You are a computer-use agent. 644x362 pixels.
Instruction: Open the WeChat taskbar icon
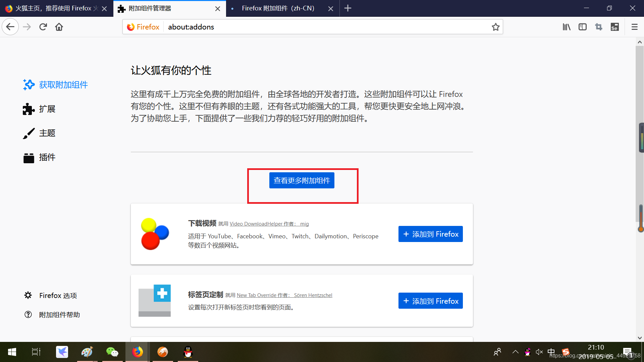(112, 352)
